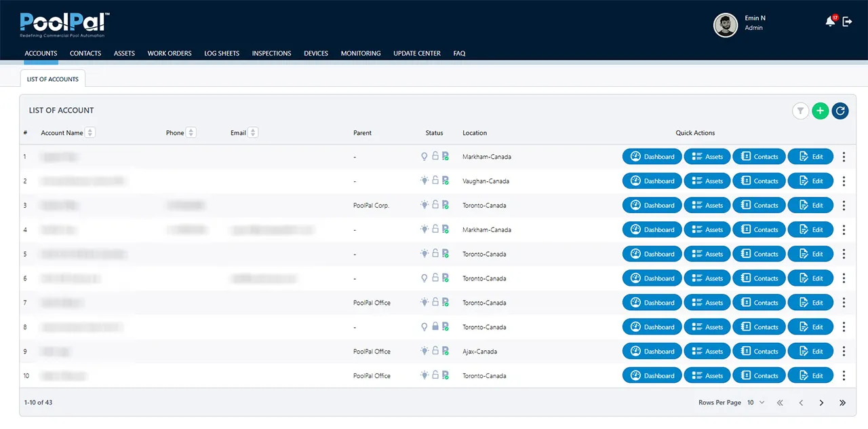Viewport: 868px width, 429px height.
Task: Click the document check icon in row 3
Action: (x=446, y=205)
